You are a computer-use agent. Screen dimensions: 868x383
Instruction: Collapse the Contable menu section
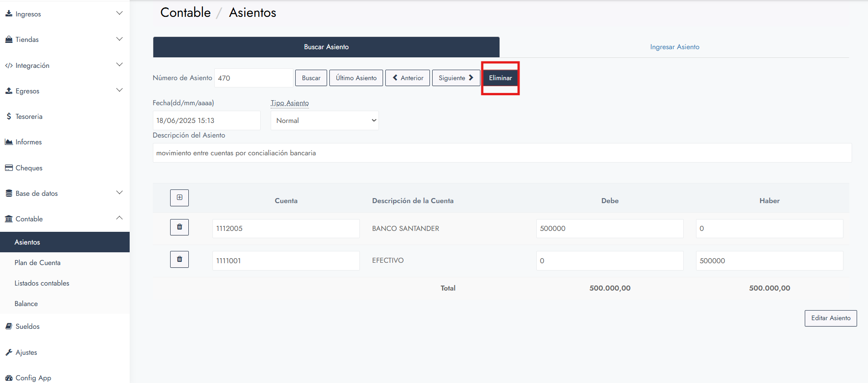pos(64,219)
